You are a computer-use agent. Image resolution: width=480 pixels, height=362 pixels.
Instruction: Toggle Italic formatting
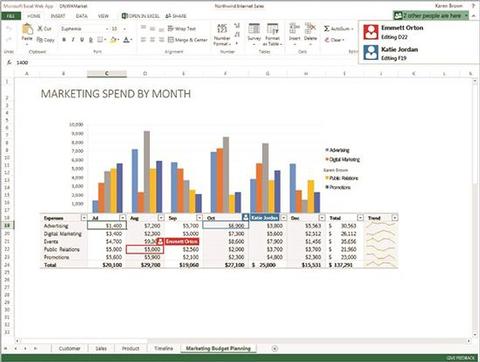point(73,40)
